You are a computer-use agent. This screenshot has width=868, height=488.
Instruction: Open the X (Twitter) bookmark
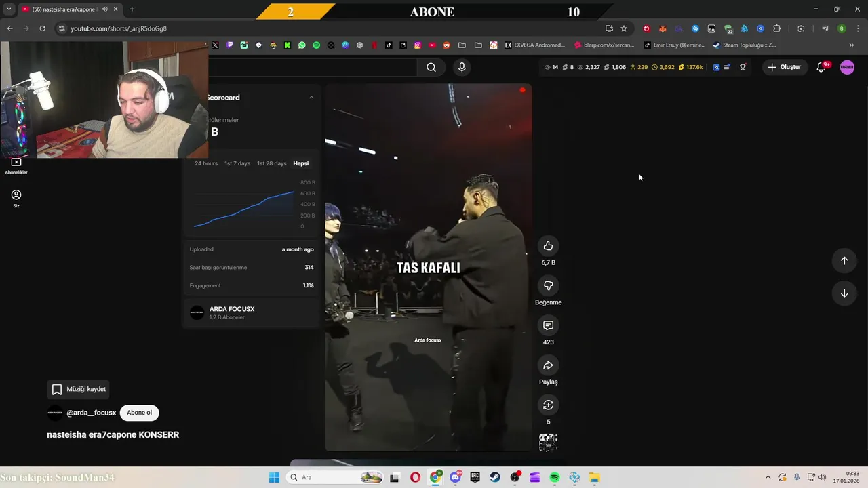click(215, 45)
